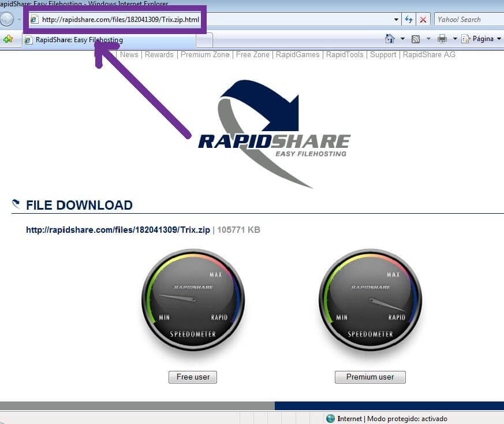This screenshot has width=504, height=424.
Task: Expand the address bar history dropdown
Action: tap(396, 20)
